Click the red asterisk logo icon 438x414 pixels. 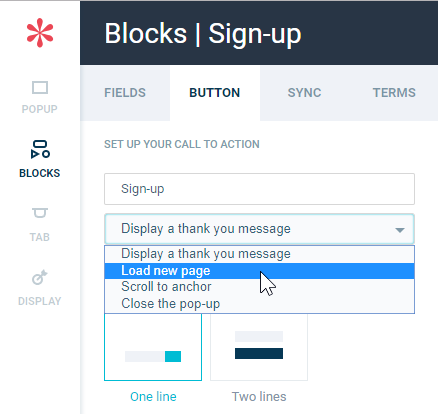(x=40, y=33)
